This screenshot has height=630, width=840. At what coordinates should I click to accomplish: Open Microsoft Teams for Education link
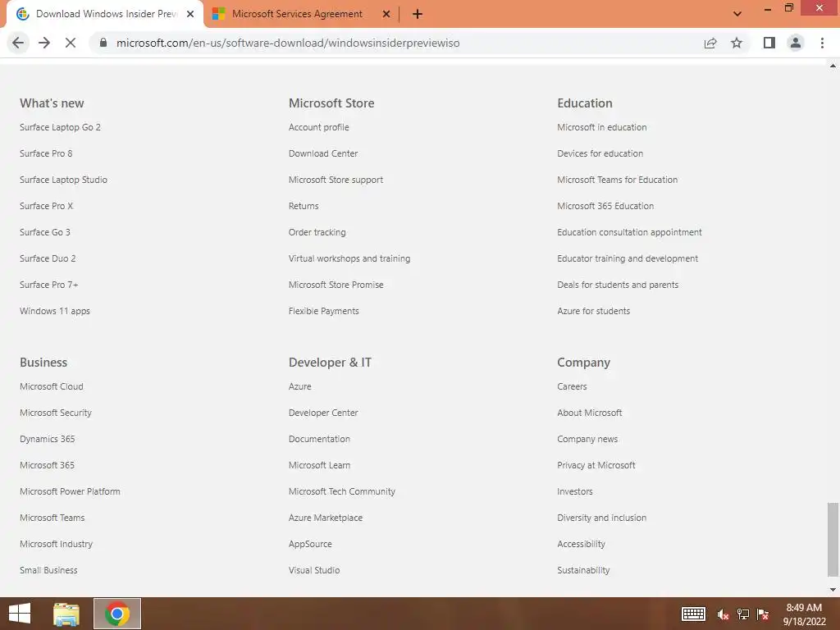click(617, 180)
